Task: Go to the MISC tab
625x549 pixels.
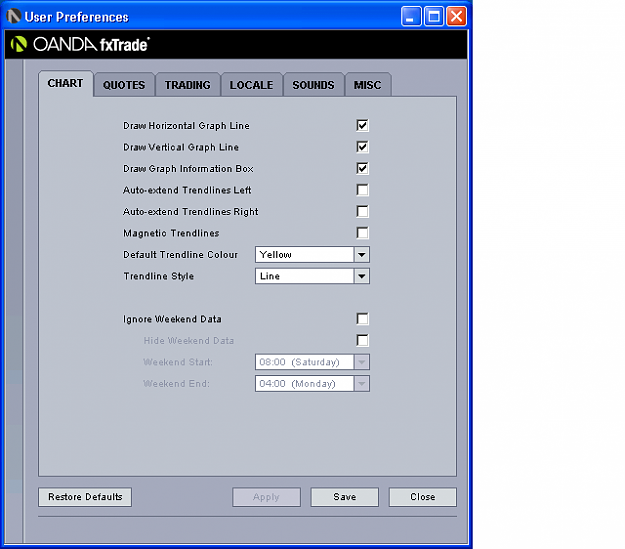Action: (x=368, y=85)
